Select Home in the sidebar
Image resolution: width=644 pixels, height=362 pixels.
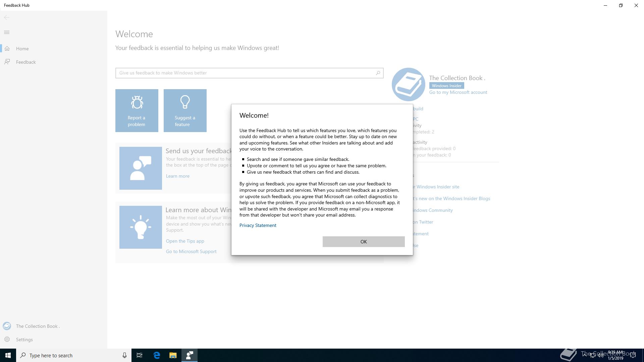(54, 49)
